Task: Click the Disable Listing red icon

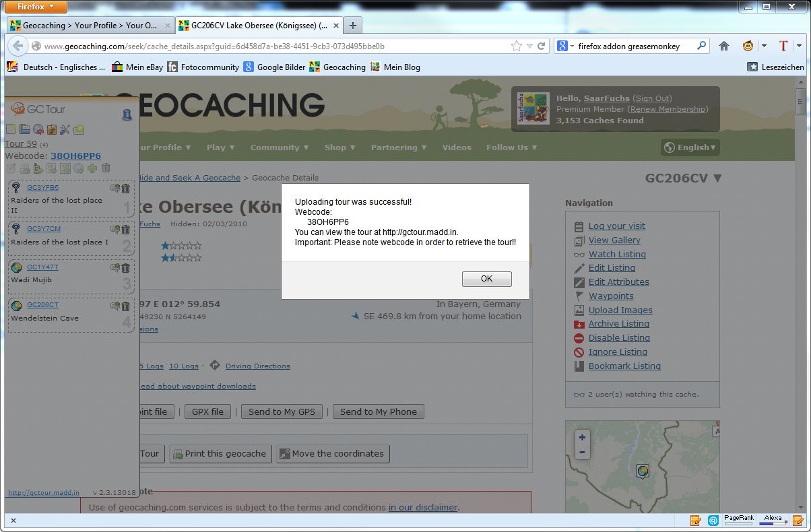Action: click(579, 338)
